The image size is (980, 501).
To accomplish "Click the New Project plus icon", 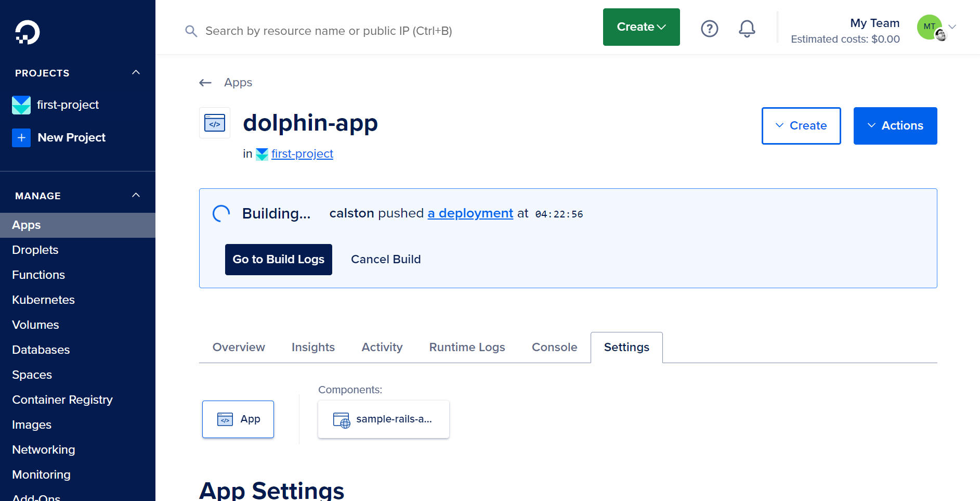I will (21, 138).
